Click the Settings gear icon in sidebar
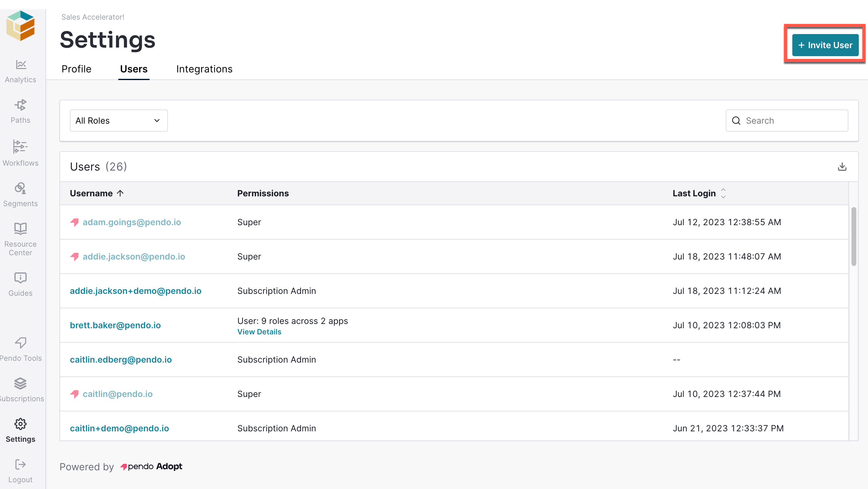The image size is (868, 489). 21,424
